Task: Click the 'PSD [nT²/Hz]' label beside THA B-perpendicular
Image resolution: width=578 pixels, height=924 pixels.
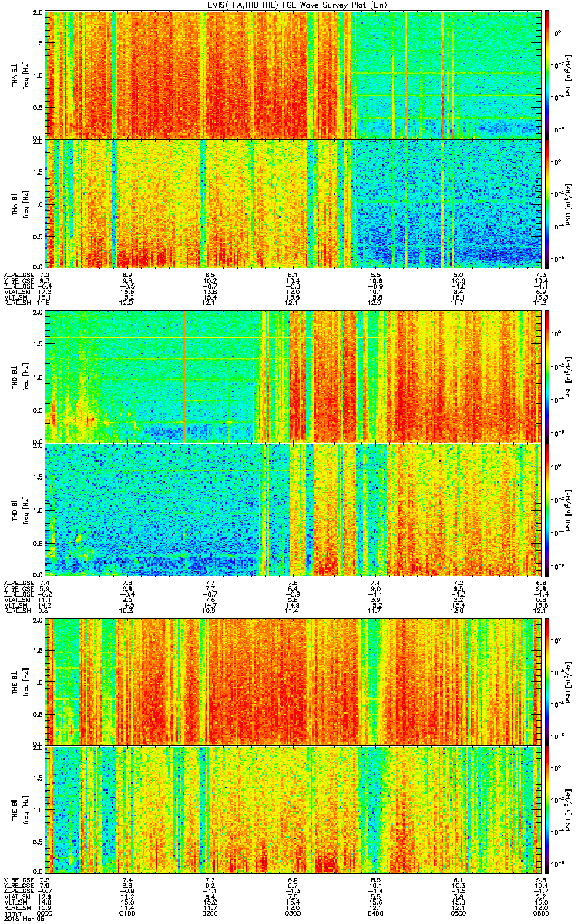Action: [x=569, y=74]
